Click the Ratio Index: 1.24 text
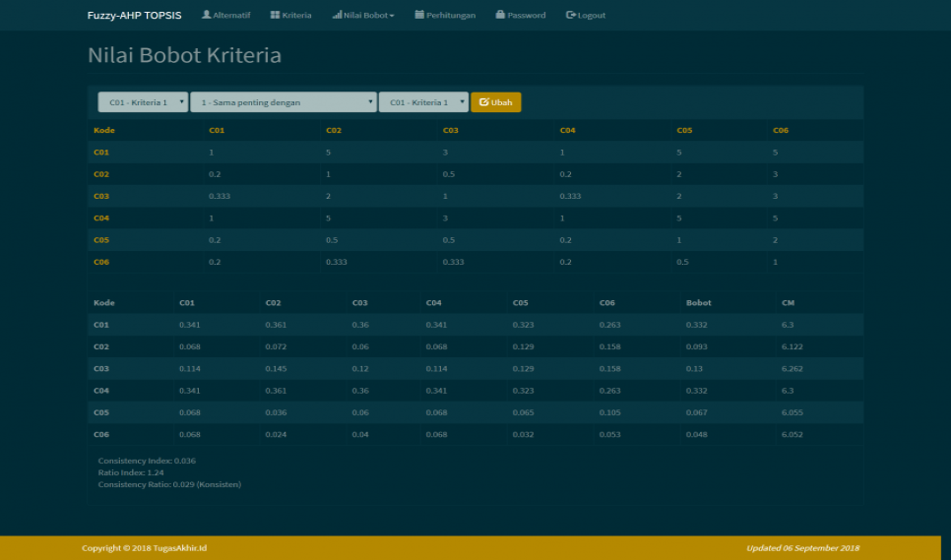The image size is (951, 560). coord(131,472)
